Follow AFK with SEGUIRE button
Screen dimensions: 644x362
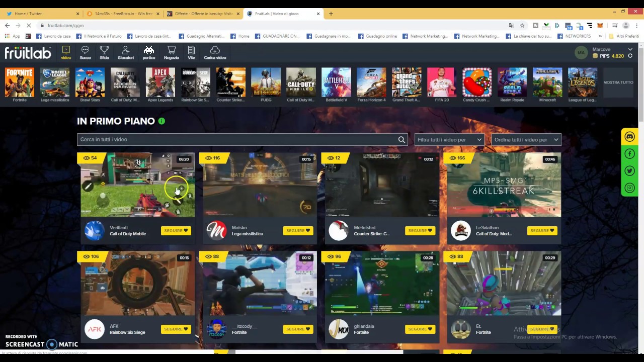[x=176, y=329]
